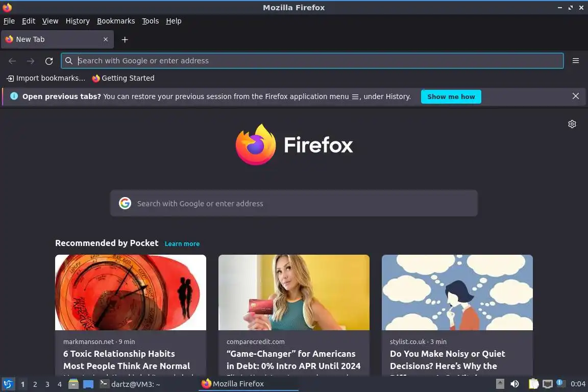Click the volume speaker tray icon
The height and width of the screenshot is (392, 588).
(515, 384)
